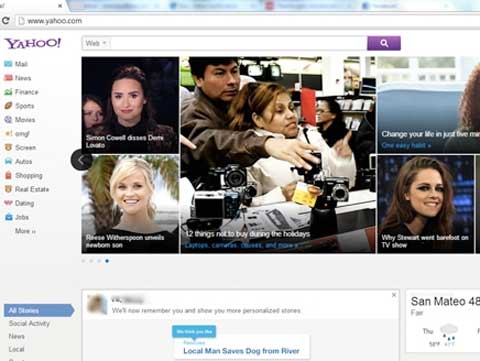
Task: Click the Jobs briefcase icon
Action: click(8, 217)
